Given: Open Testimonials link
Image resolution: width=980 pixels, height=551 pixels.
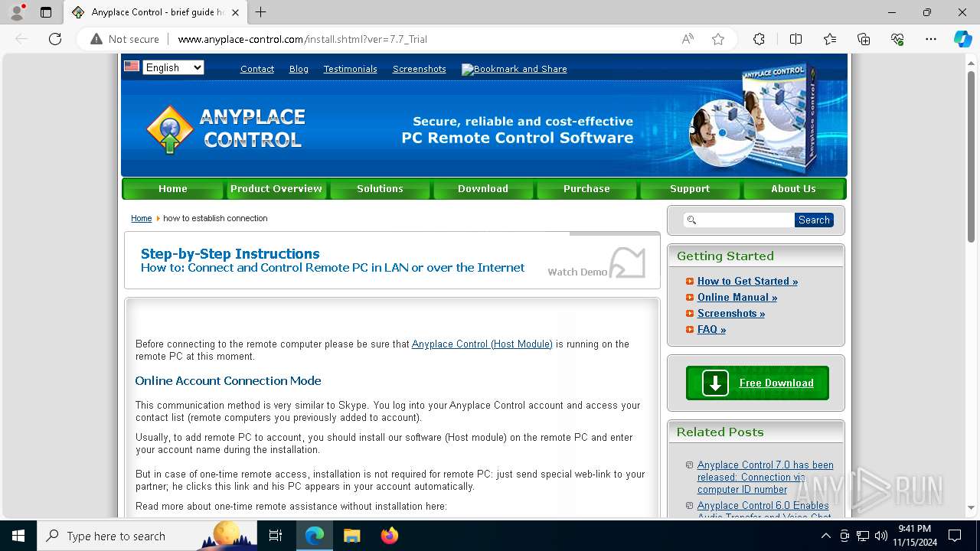Looking at the screenshot, I should (351, 69).
